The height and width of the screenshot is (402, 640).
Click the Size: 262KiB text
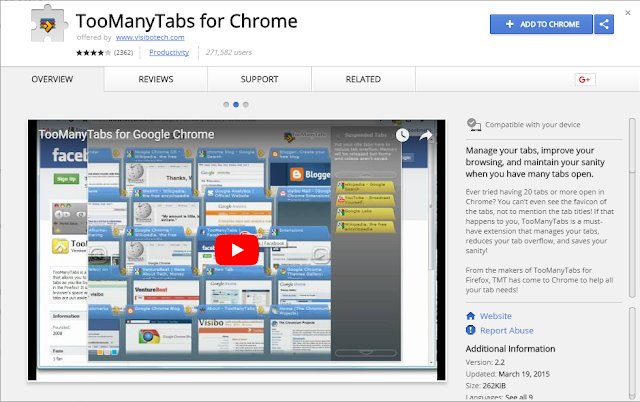pos(485,386)
